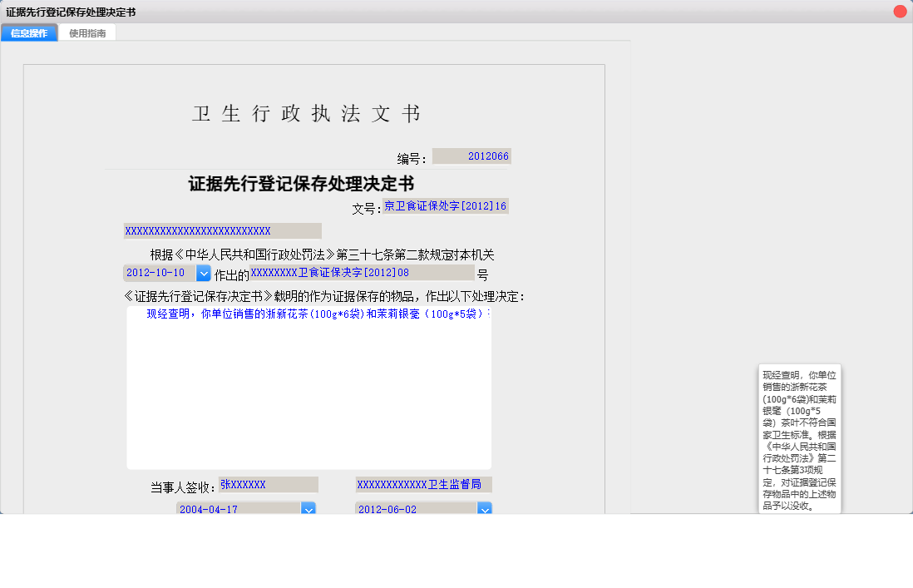Switch to the 信息操作 tab
Screen dimensions: 913x588
(29, 33)
